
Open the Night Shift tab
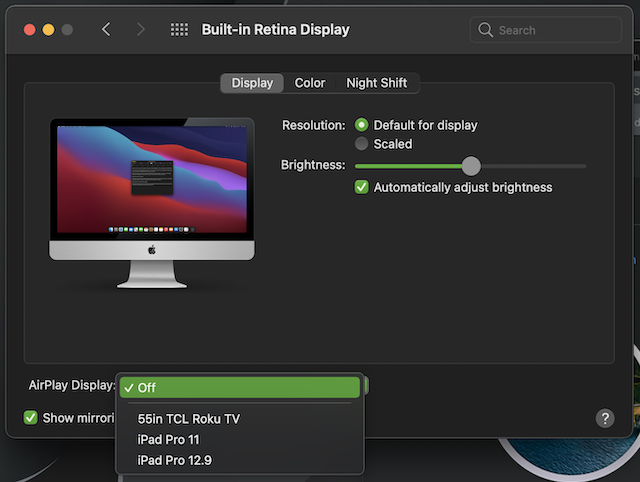tap(377, 83)
